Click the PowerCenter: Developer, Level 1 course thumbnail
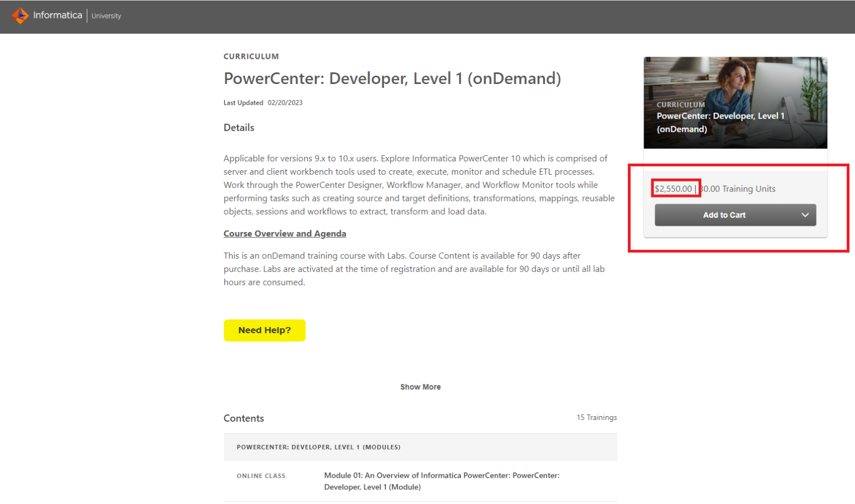Image resolution: width=855 pixels, height=504 pixels. click(x=735, y=102)
